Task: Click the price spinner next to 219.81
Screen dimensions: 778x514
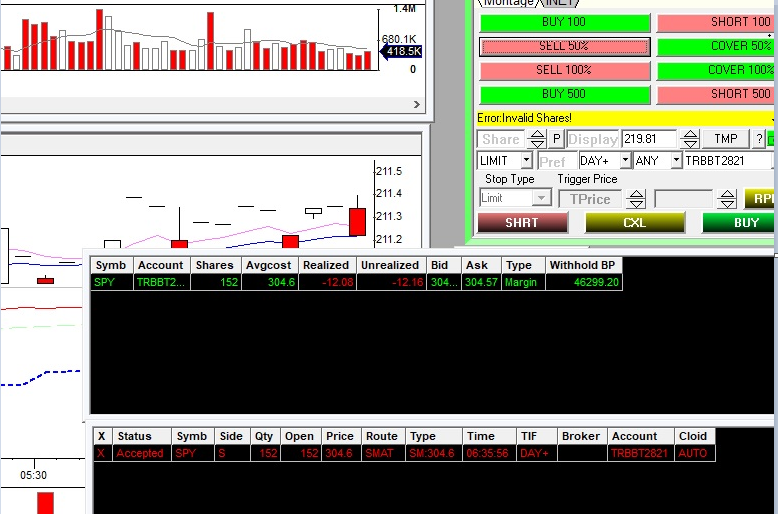Action: [x=689, y=139]
